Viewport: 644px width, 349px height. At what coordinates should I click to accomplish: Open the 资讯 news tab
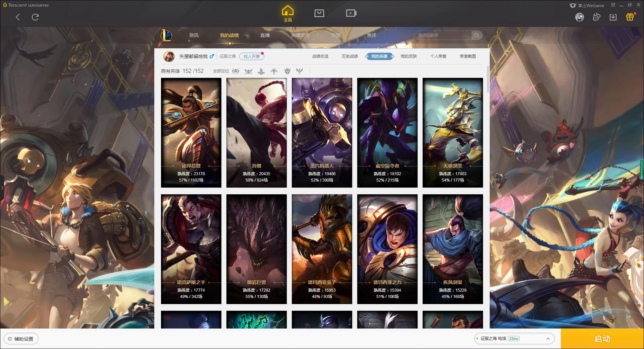point(194,35)
